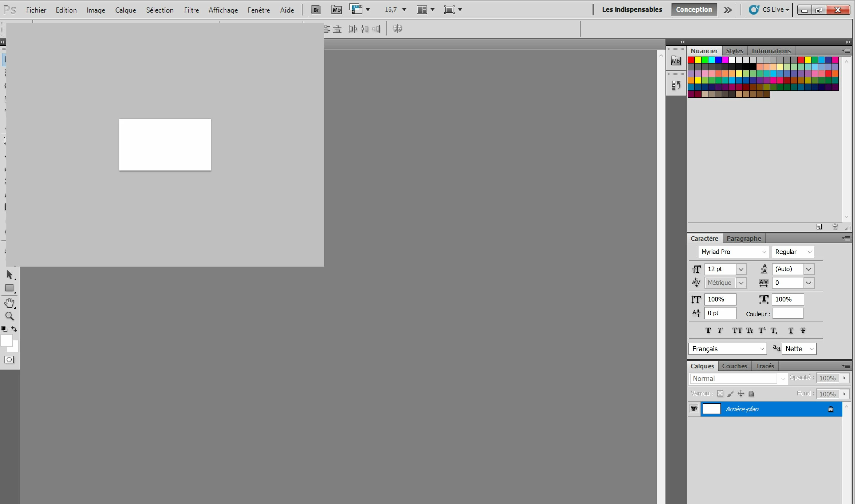The image size is (855, 504).
Task: Hide the Arrière-plan layer eye
Action: [x=694, y=408]
